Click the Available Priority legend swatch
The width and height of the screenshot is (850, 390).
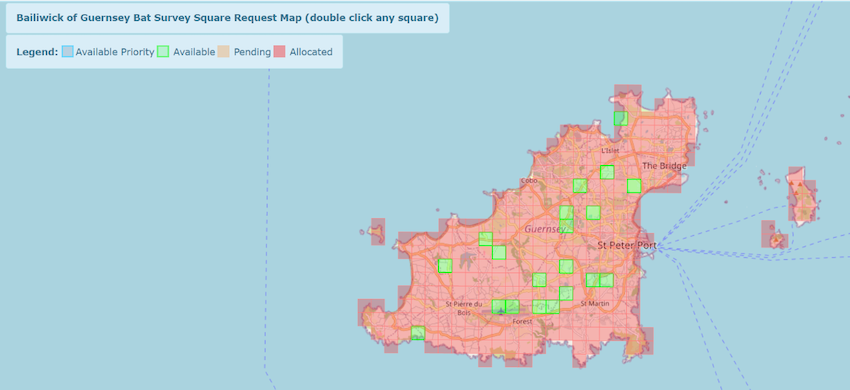pos(67,52)
